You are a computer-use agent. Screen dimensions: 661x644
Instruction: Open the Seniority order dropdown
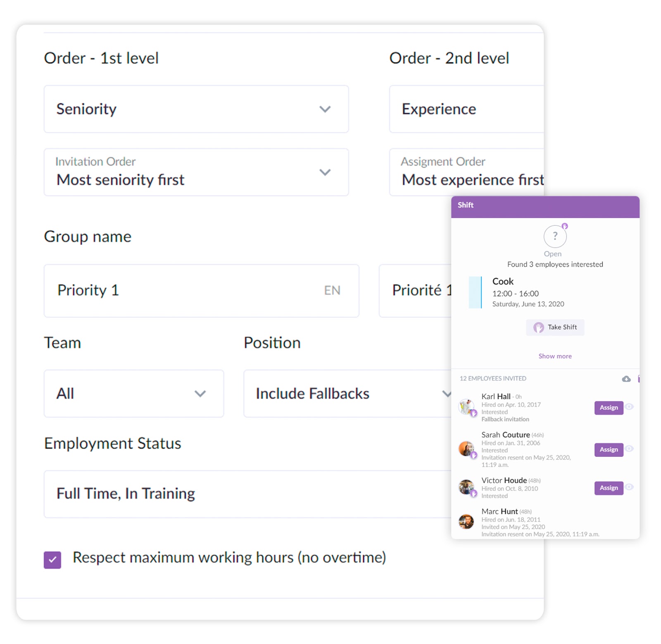pos(196,109)
